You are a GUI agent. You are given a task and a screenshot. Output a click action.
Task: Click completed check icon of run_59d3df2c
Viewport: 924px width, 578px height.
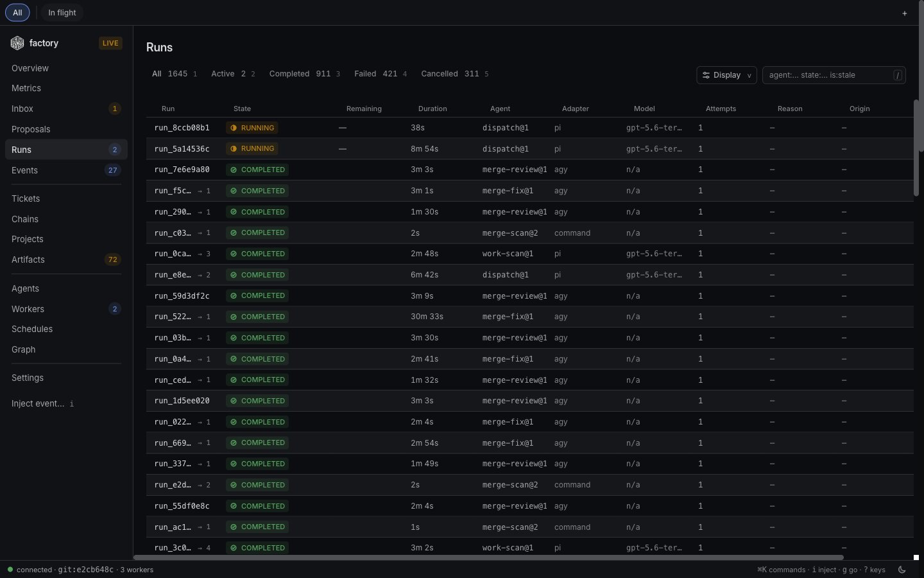coord(234,295)
